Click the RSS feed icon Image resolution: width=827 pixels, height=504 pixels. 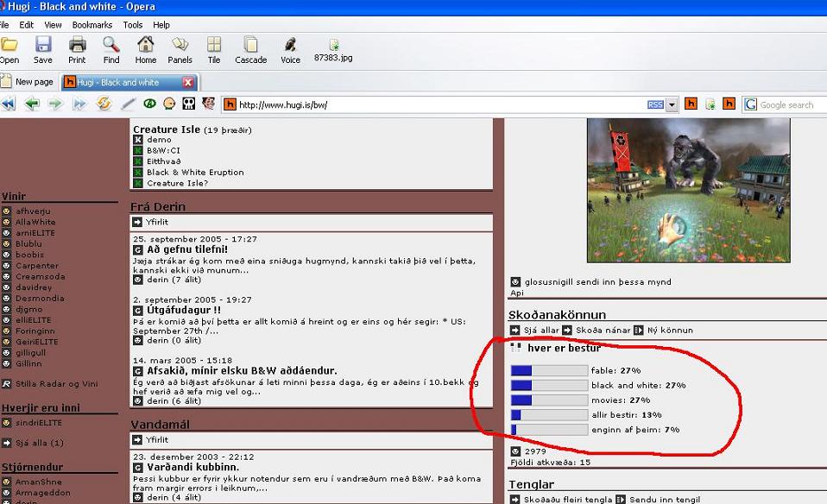pyautogui.click(x=655, y=105)
